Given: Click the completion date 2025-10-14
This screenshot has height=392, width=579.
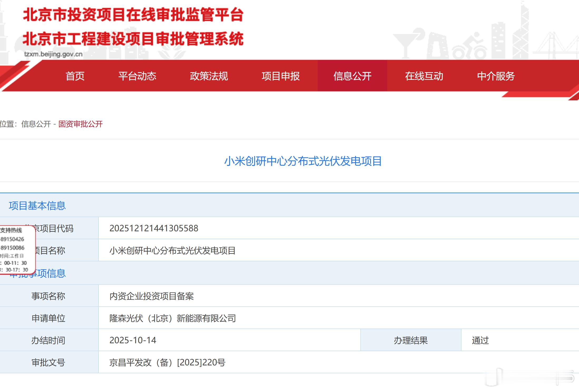Looking at the screenshot, I should point(133,340).
